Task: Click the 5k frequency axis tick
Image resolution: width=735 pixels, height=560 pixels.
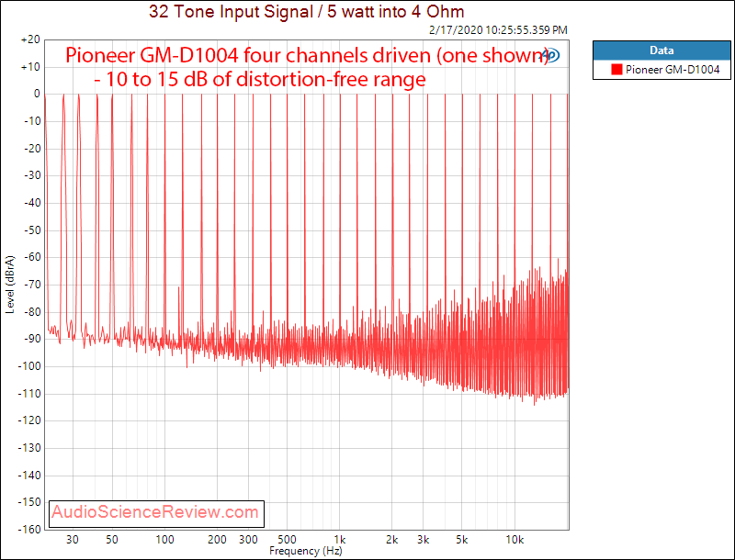Action: pos(462,540)
